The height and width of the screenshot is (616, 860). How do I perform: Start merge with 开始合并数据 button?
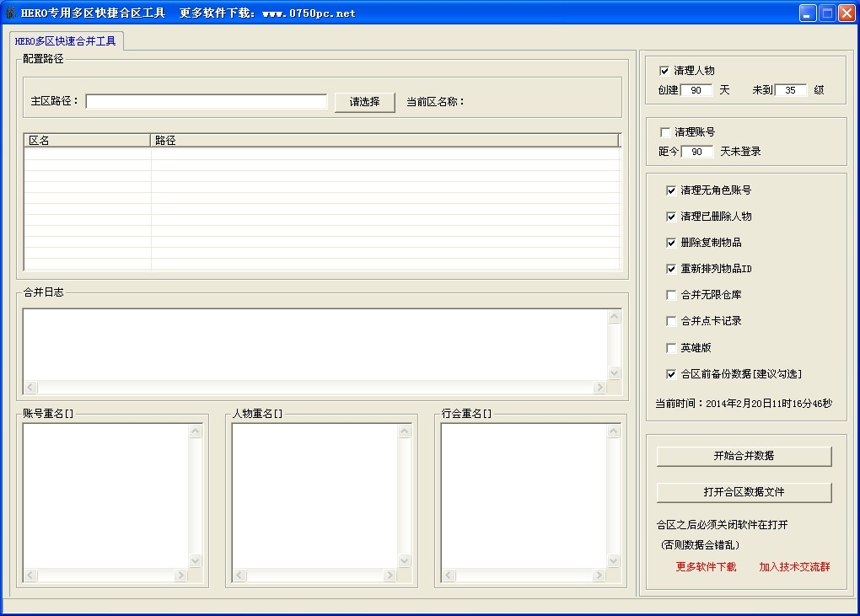744,456
